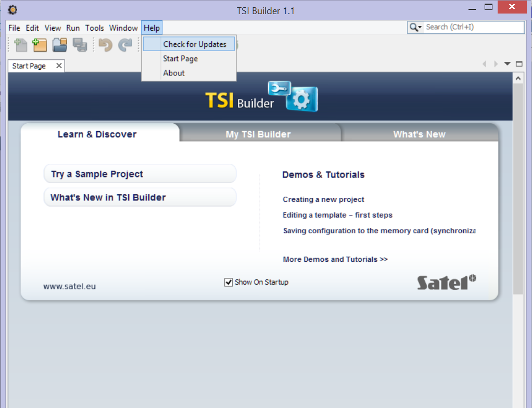Close the TSI Builder window
This screenshot has width=532, height=408.
[512, 7]
